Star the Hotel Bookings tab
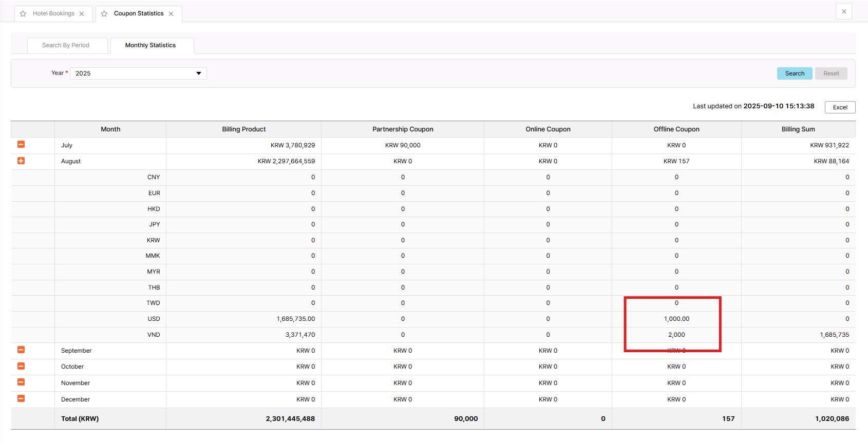868x442 pixels. pyautogui.click(x=23, y=14)
